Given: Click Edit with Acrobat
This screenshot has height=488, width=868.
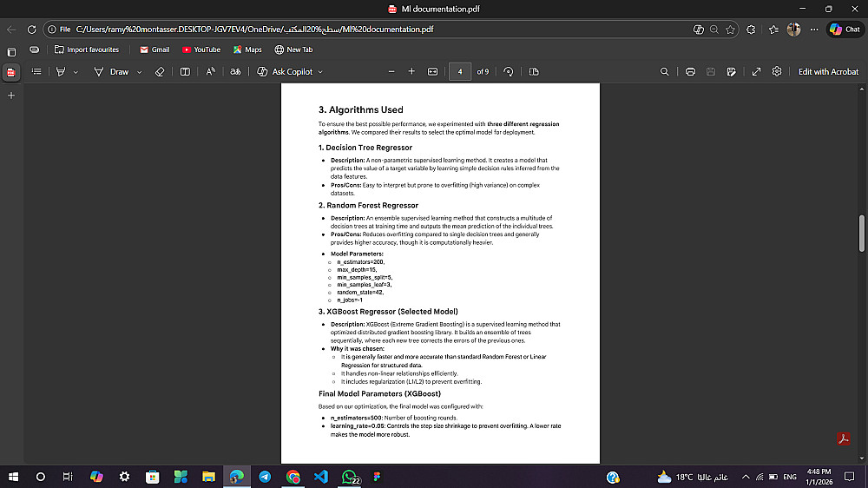Looking at the screenshot, I should 828,71.
